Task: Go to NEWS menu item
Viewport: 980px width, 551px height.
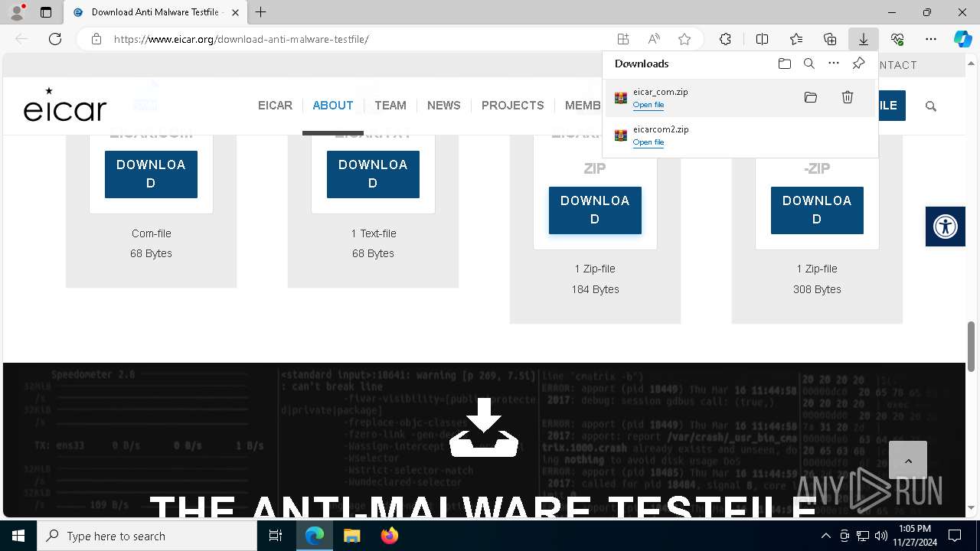Action: (x=444, y=106)
